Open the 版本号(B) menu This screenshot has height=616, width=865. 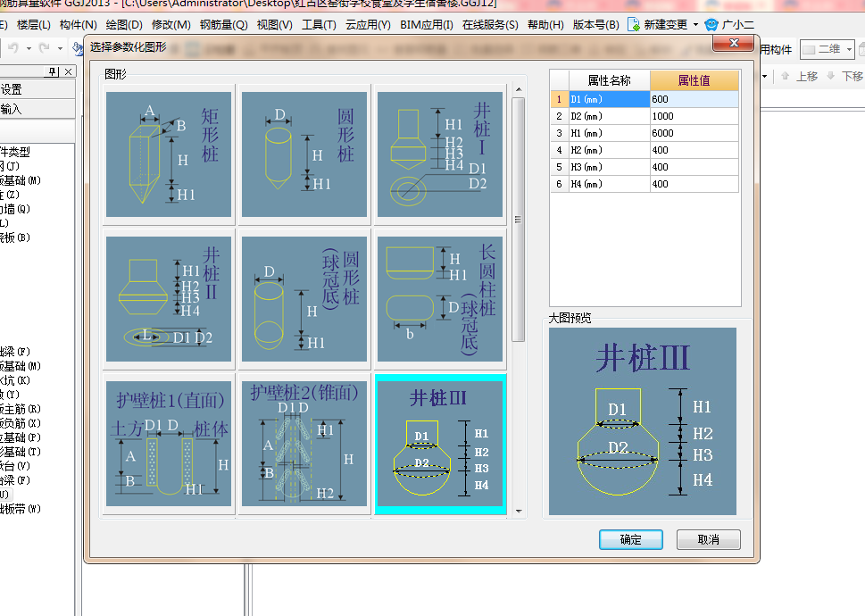595,25
